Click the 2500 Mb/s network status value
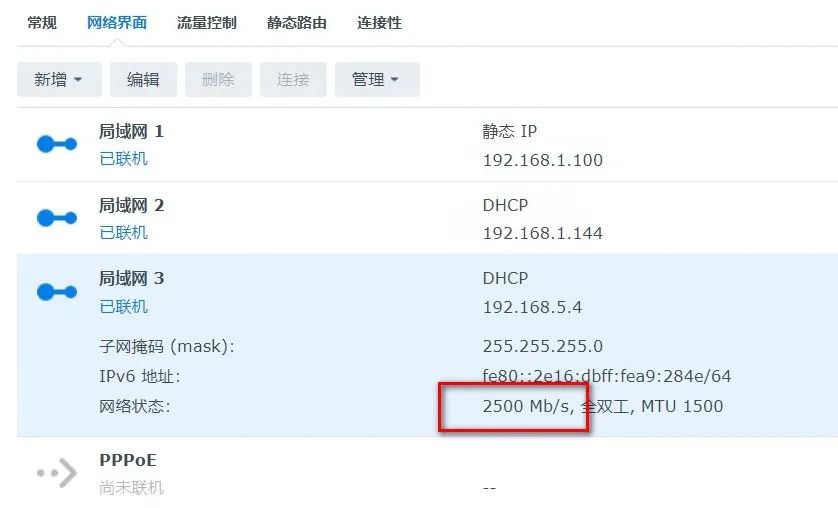838x508 pixels. [x=526, y=406]
